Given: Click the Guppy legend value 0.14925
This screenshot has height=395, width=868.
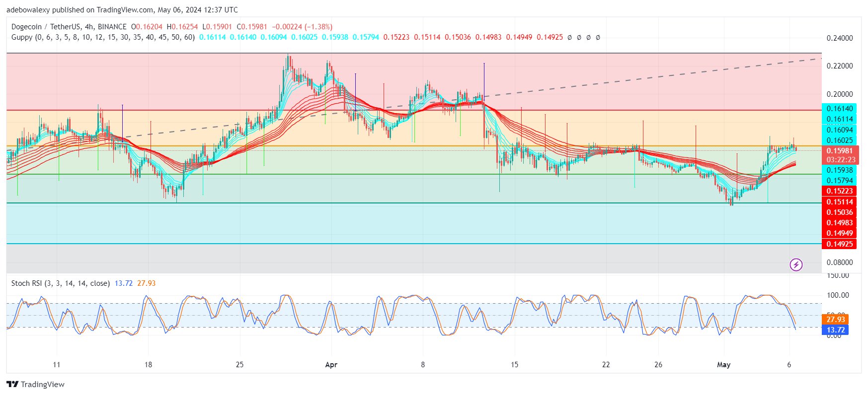Looking at the screenshot, I should pos(550,37).
